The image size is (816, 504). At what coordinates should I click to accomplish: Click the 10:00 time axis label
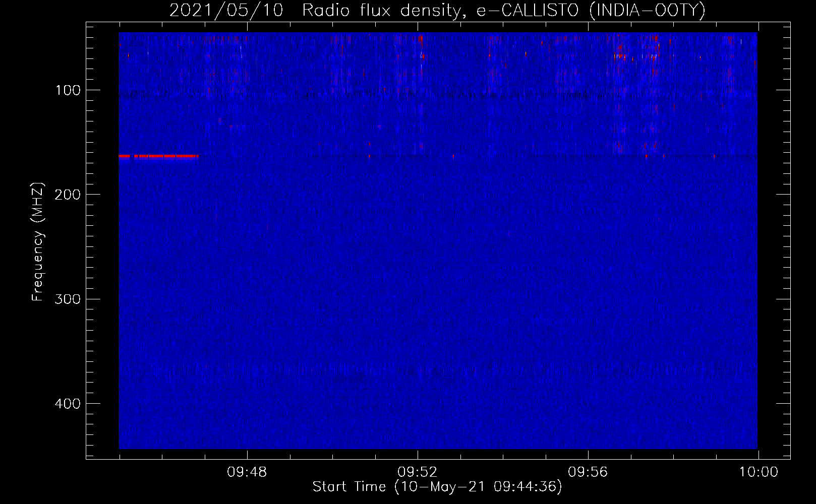(759, 472)
